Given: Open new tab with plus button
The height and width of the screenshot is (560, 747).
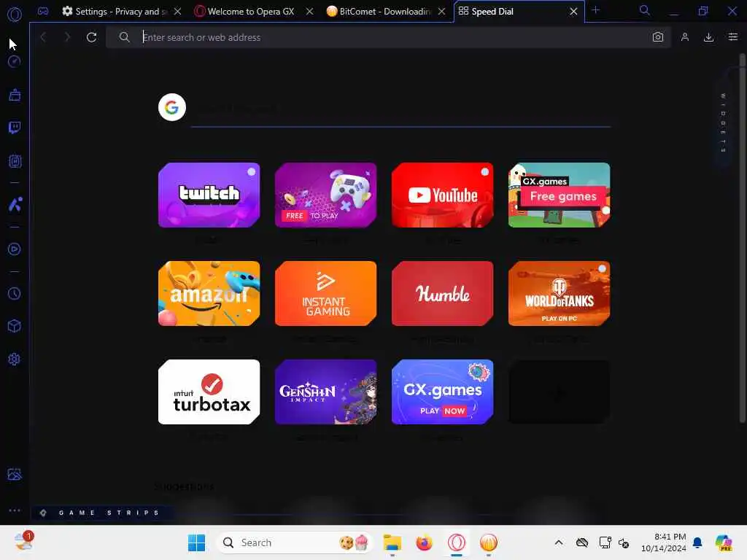Looking at the screenshot, I should 595,10.
